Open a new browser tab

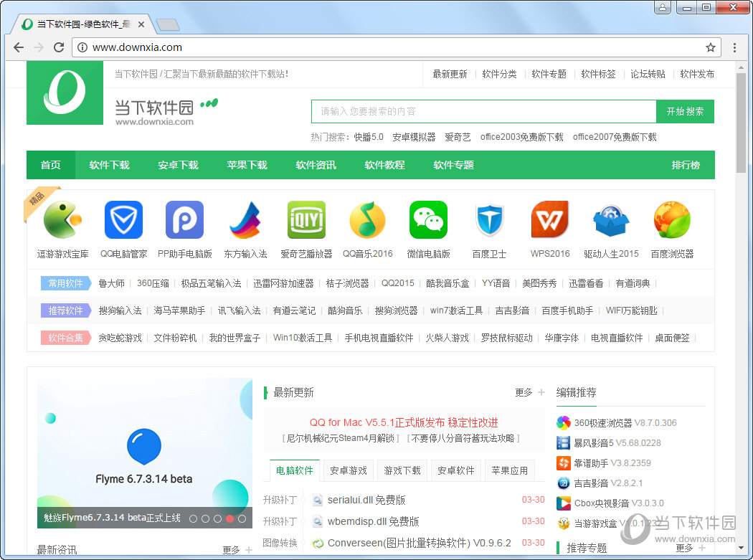pyautogui.click(x=168, y=24)
